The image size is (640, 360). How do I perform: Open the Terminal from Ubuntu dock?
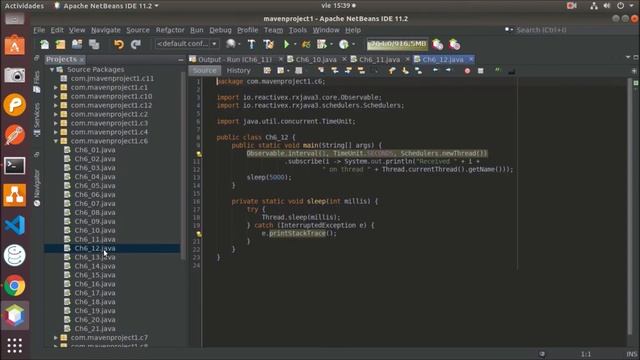coord(15,166)
